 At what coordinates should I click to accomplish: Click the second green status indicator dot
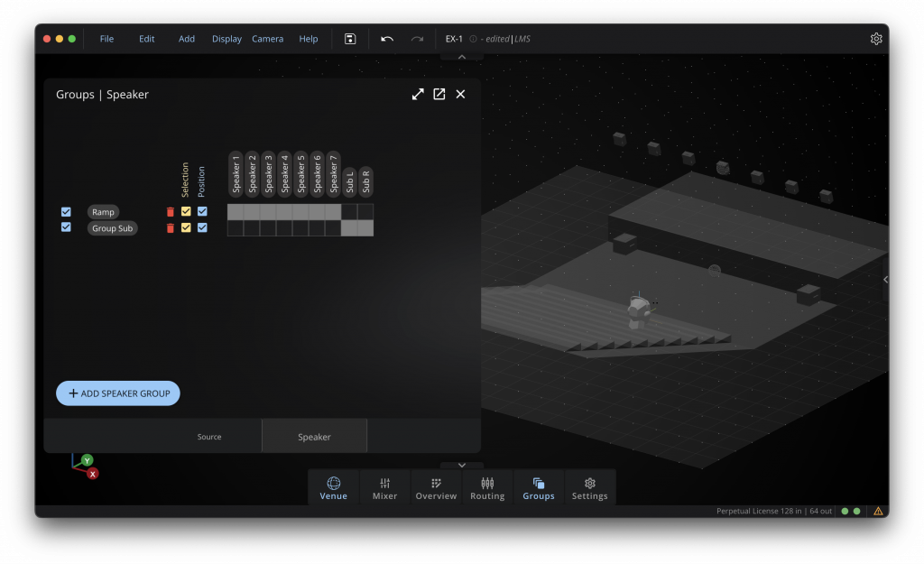(857, 511)
